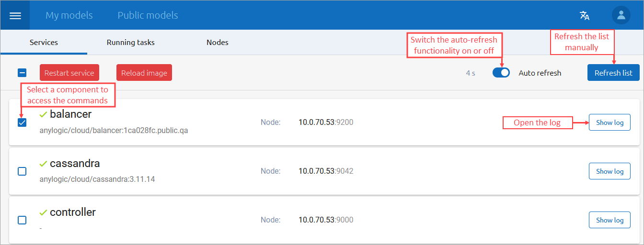Viewport: 644px width, 245px height.
Task: Click the green status check next to controller
Action: [x=43, y=212]
